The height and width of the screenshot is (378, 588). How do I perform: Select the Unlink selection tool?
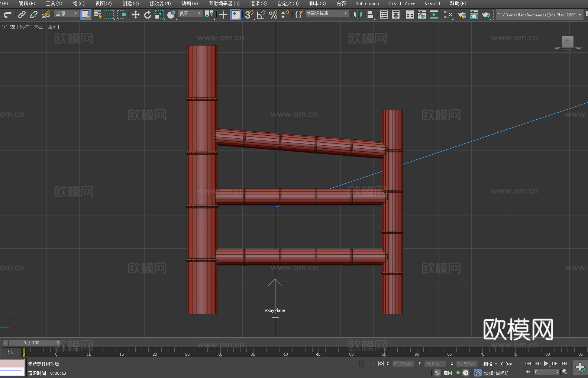point(34,14)
